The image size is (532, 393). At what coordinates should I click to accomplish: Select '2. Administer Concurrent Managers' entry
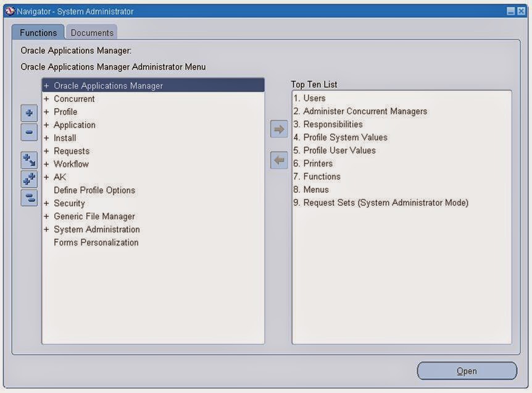(x=360, y=111)
